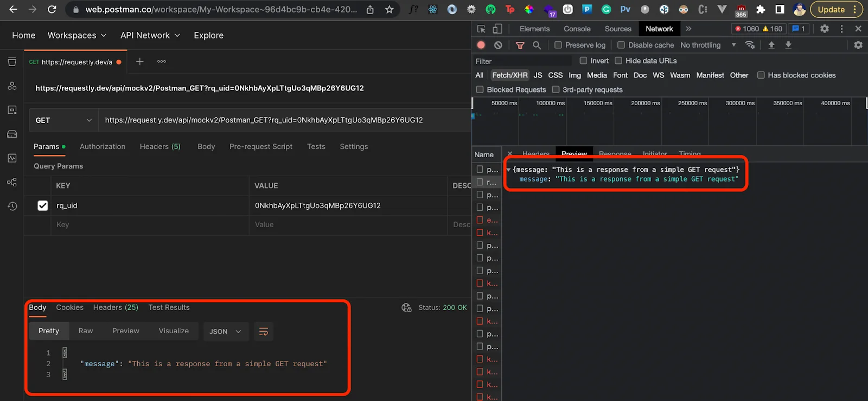Screen dimensions: 868x401
Task: Check the Invert filter checkbox
Action: (x=583, y=61)
